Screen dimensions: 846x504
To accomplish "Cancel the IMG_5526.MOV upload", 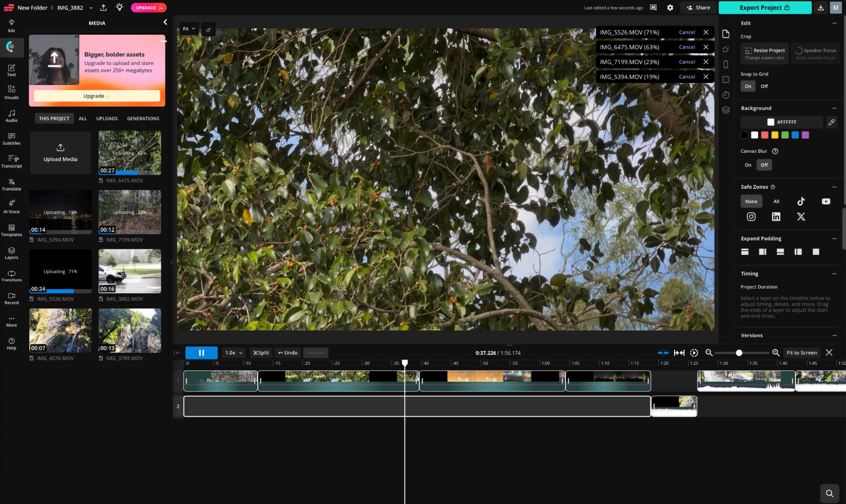I will 687,32.
